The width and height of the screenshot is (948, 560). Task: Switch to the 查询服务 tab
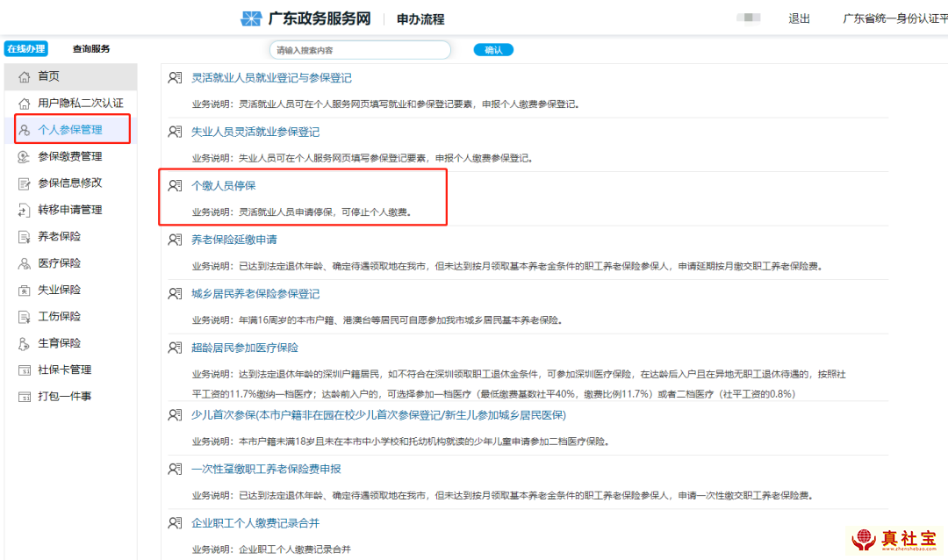[91, 49]
